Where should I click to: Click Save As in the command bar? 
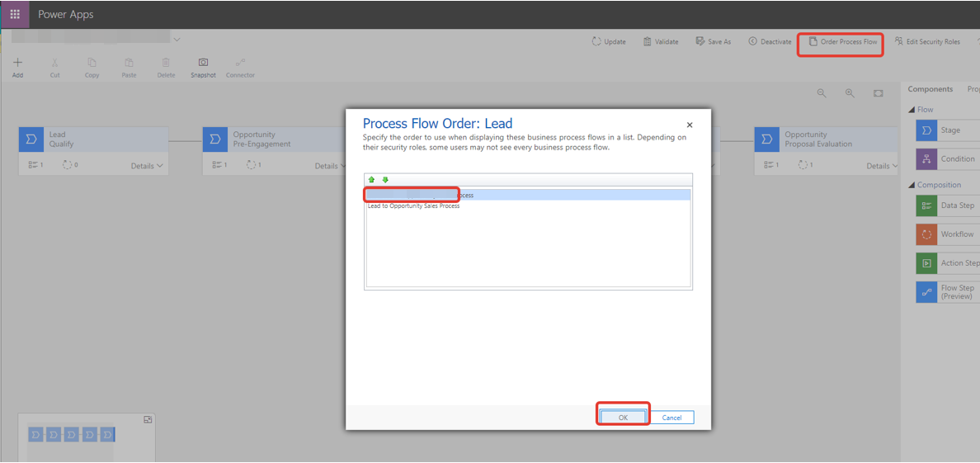(x=713, y=41)
